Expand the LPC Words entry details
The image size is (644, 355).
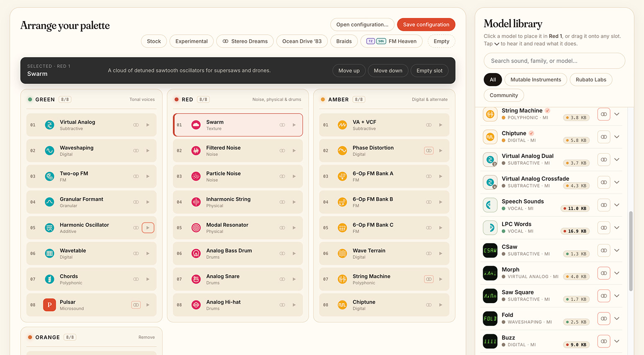point(617,228)
